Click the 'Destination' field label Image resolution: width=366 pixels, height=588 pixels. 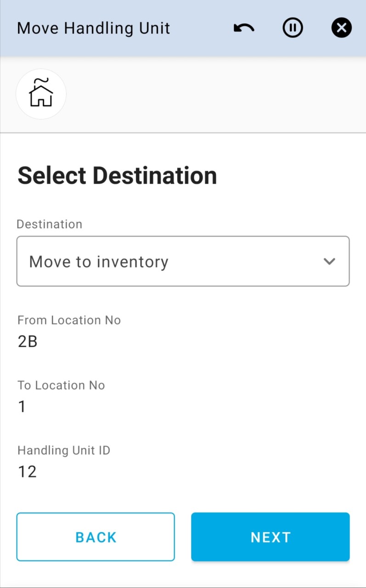pyautogui.click(x=50, y=224)
